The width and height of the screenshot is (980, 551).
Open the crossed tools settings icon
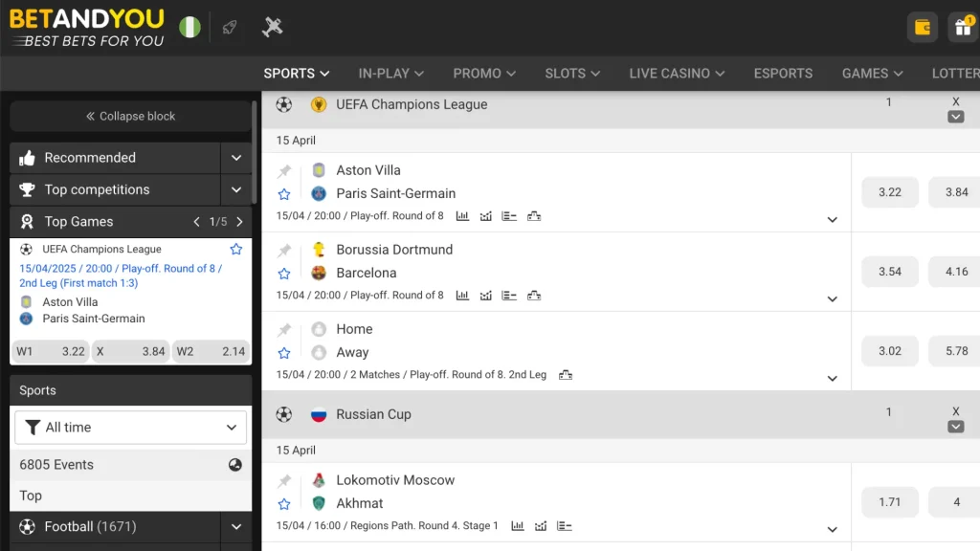click(x=272, y=27)
